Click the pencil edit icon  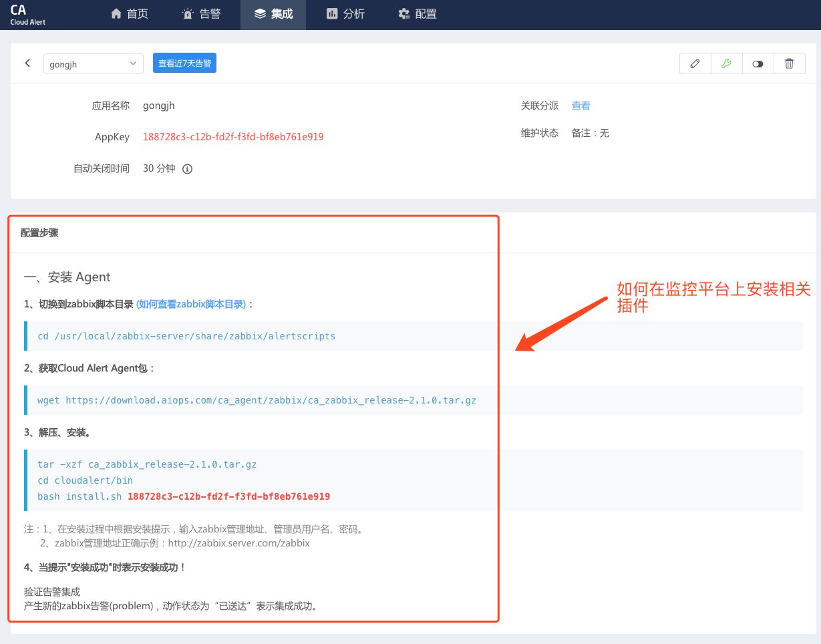695,63
